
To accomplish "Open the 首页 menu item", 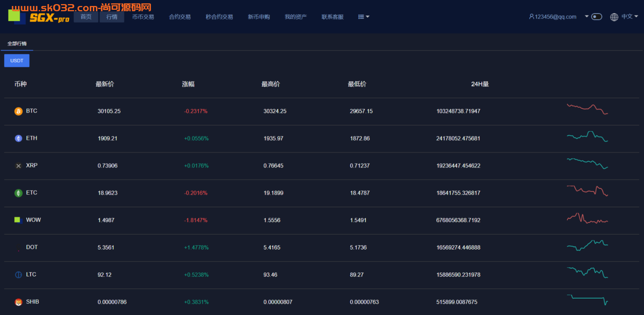I will click(86, 17).
